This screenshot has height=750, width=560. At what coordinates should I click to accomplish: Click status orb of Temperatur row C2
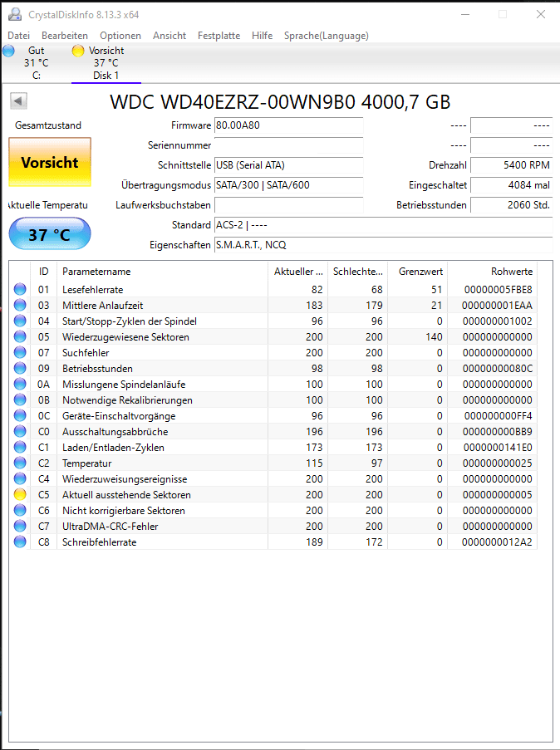[20, 463]
